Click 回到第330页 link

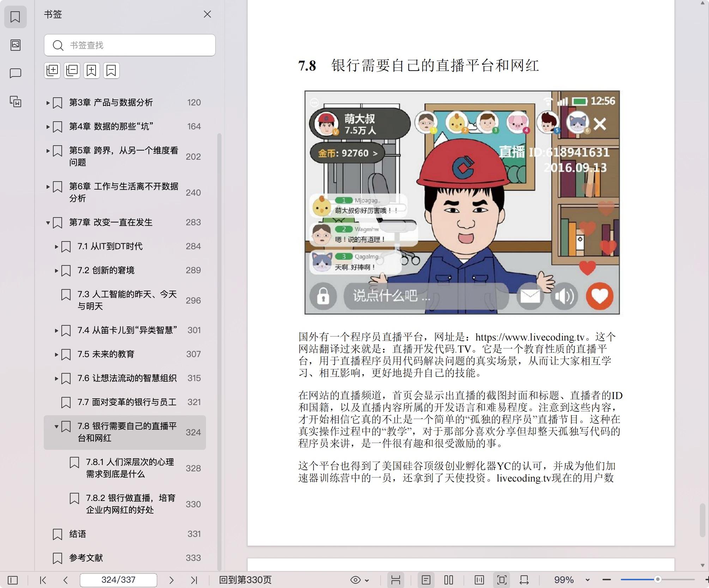(245, 580)
